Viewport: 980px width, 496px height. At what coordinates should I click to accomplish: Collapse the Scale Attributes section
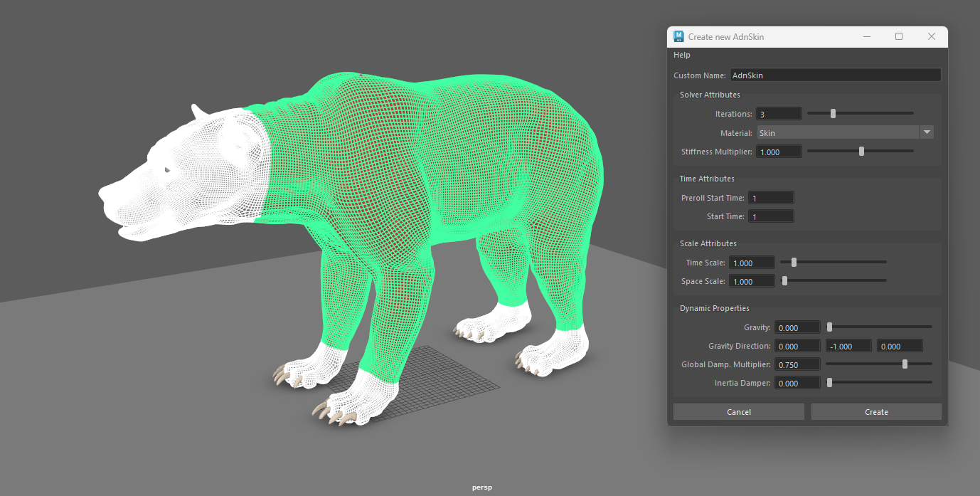[x=708, y=243]
